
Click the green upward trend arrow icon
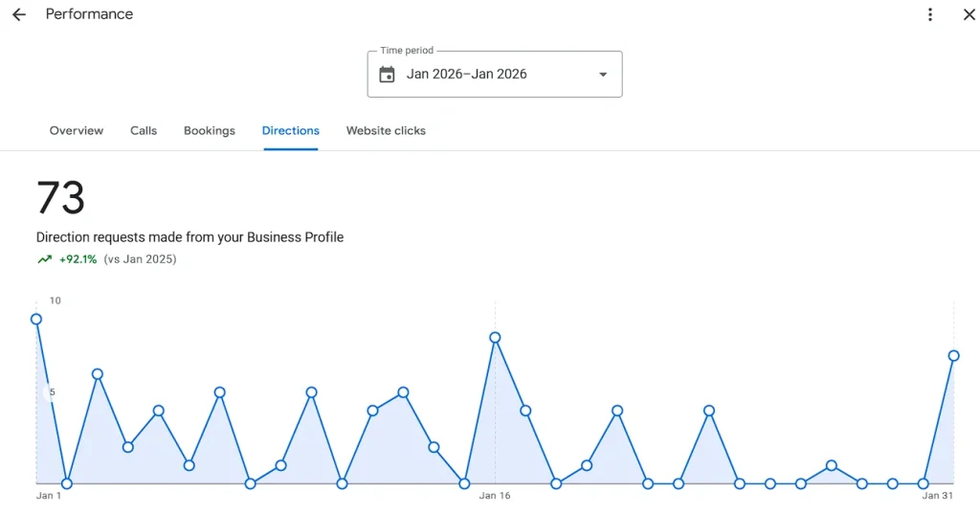44,259
